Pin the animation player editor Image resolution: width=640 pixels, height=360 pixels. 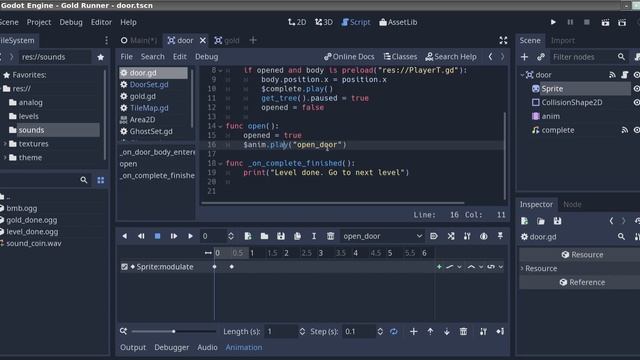point(500,236)
